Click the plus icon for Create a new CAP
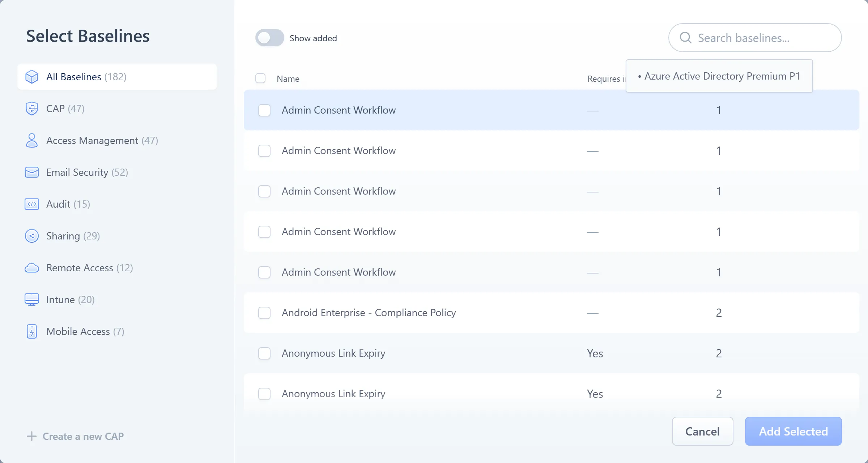The width and height of the screenshot is (868, 463). point(32,436)
